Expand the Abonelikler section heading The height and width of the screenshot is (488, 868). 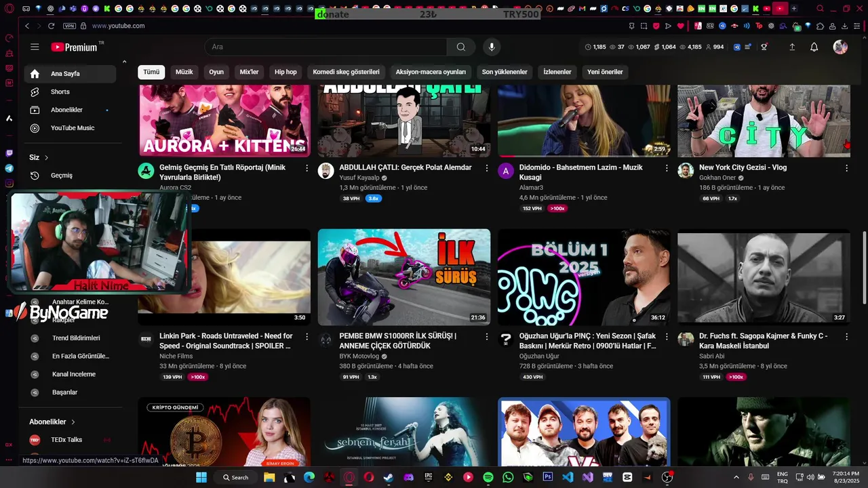pyautogui.click(x=52, y=422)
